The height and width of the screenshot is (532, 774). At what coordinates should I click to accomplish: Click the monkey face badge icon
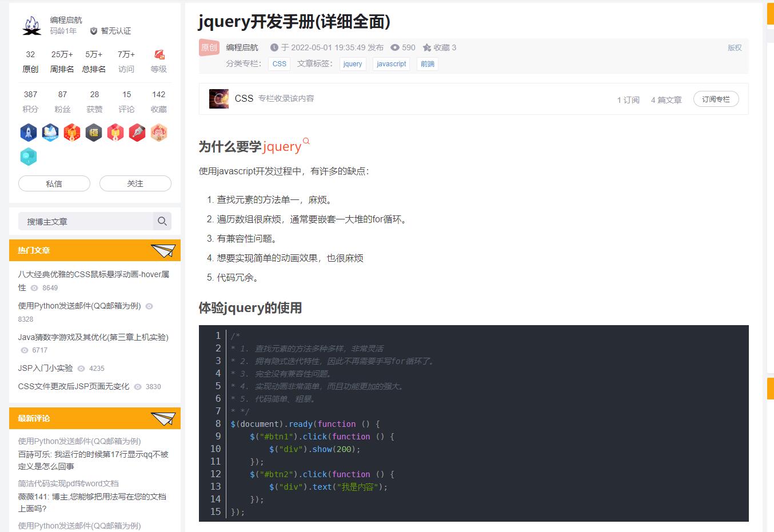pos(159,133)
